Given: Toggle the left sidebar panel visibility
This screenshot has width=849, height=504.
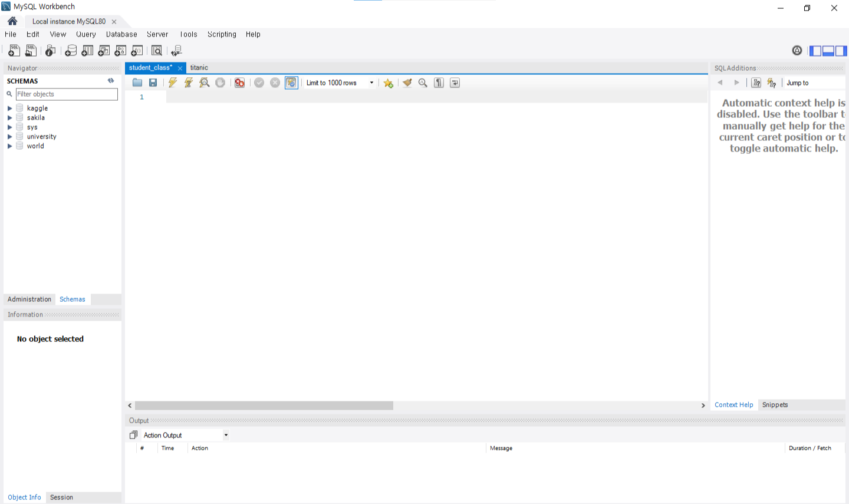Looking at the screenshot, I should point(816,51).
